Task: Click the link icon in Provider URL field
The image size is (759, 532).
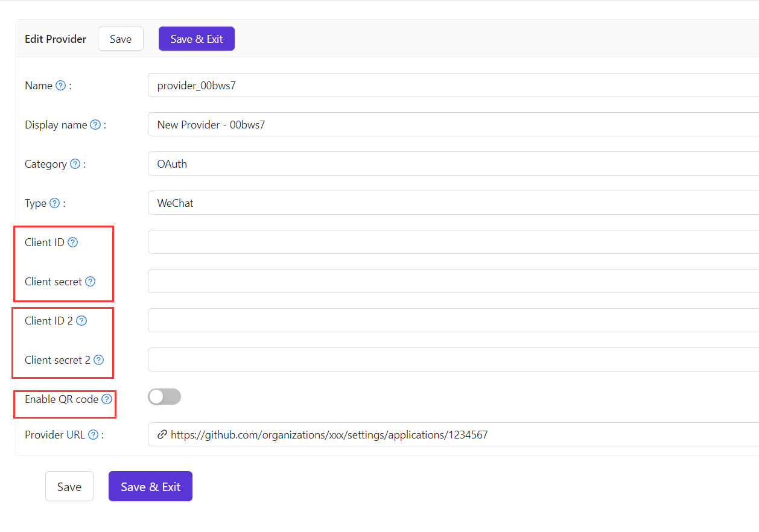Action: pyautogui.click(x=162, y=434)
